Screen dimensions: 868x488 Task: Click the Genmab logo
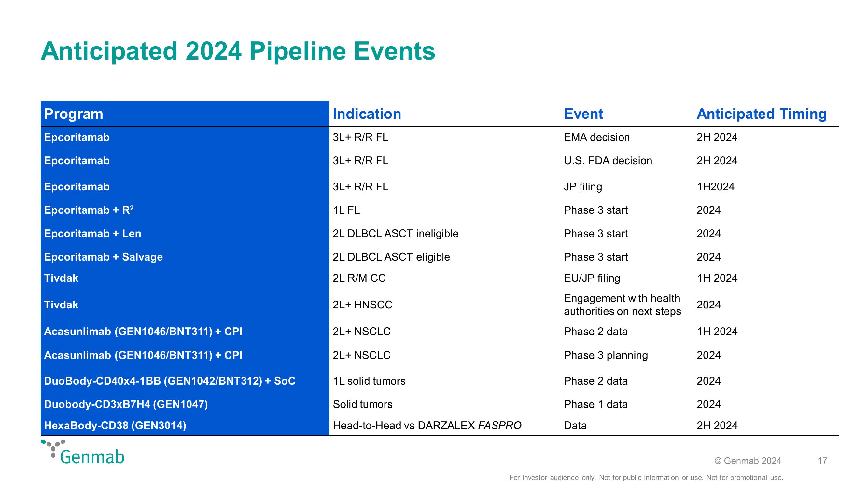pos(83,452)
